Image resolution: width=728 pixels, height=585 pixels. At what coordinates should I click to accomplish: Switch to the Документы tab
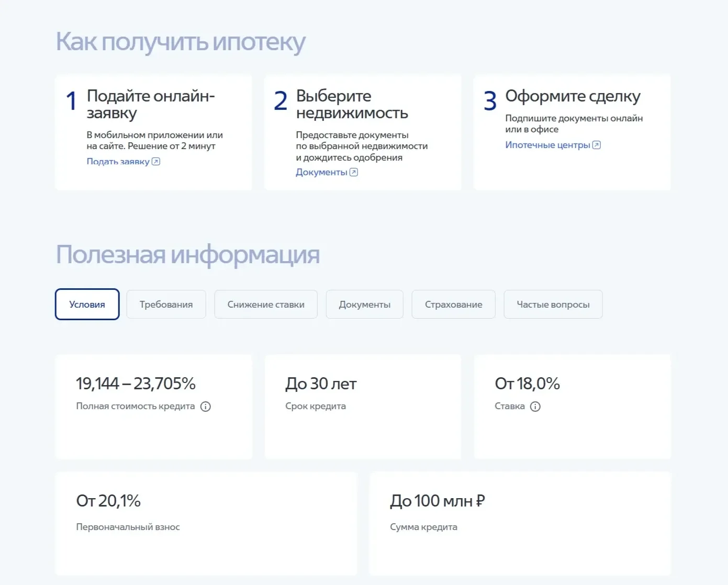tap(365, 304)
